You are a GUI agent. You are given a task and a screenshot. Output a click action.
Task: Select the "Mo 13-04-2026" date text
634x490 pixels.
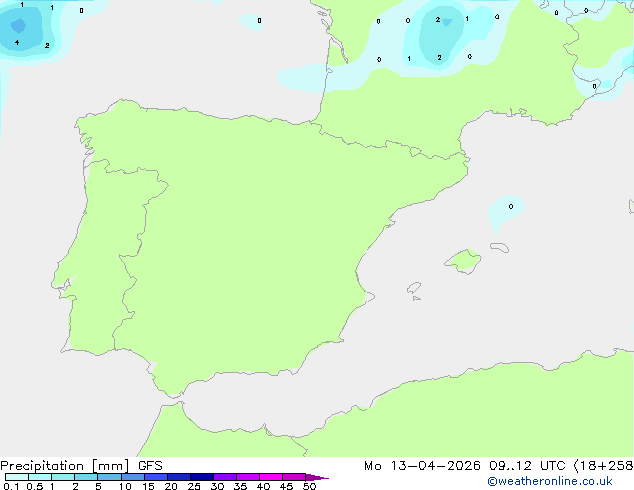(423, 466)
